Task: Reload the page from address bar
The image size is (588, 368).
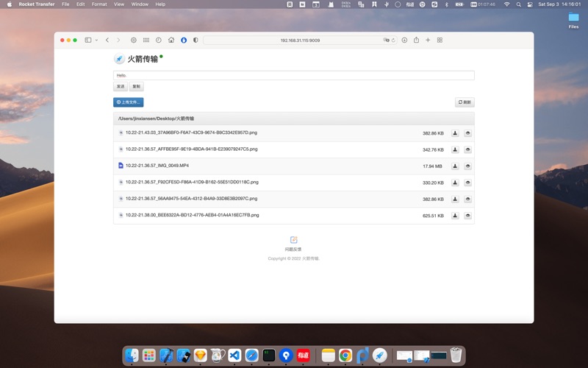Action: [393, 40]
